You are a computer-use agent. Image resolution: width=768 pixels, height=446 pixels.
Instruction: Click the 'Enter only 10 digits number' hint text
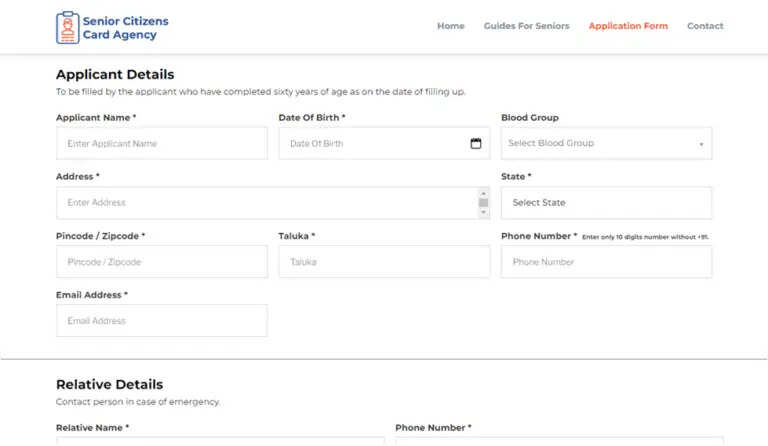(x=645, y=237)
